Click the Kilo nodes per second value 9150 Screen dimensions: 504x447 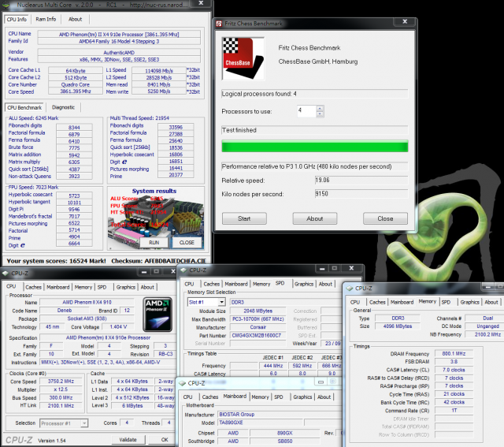[x=361, y=194]
